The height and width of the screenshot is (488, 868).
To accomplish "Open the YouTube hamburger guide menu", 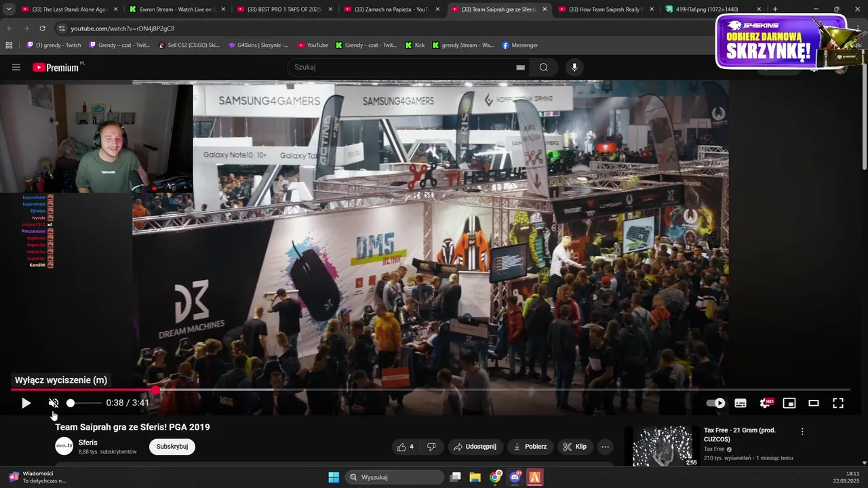I will point(16,67).
